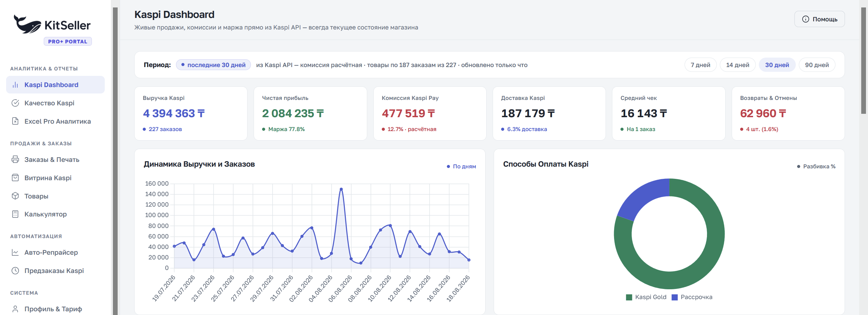This screenshot has height=315, width=868.
Task: Click the Витрина Kaspi bag icon
Action: point(15,177)
